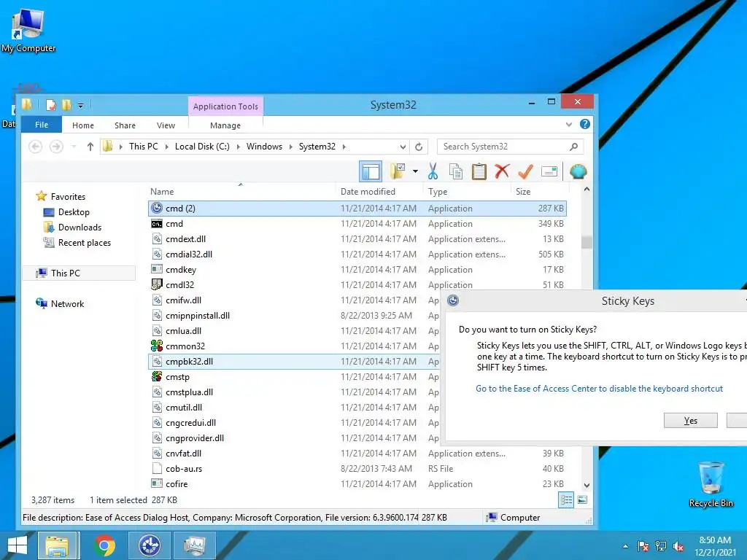Click the Properties quick access icon in the title bar

click(x=51, y=105)
